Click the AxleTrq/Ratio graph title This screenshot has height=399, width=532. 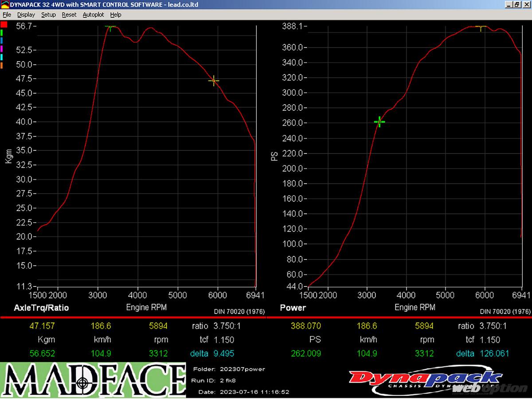click(x=42, y=308)
